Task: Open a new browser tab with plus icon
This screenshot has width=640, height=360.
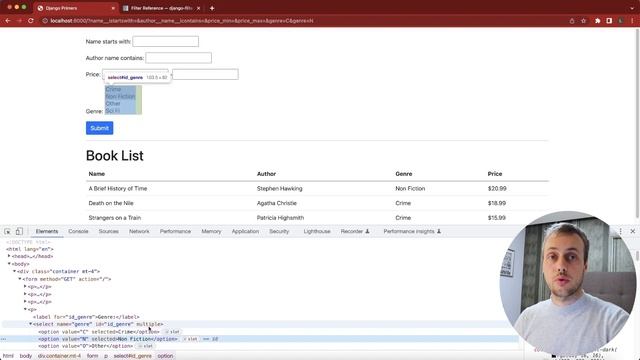Action: (212, 8)
